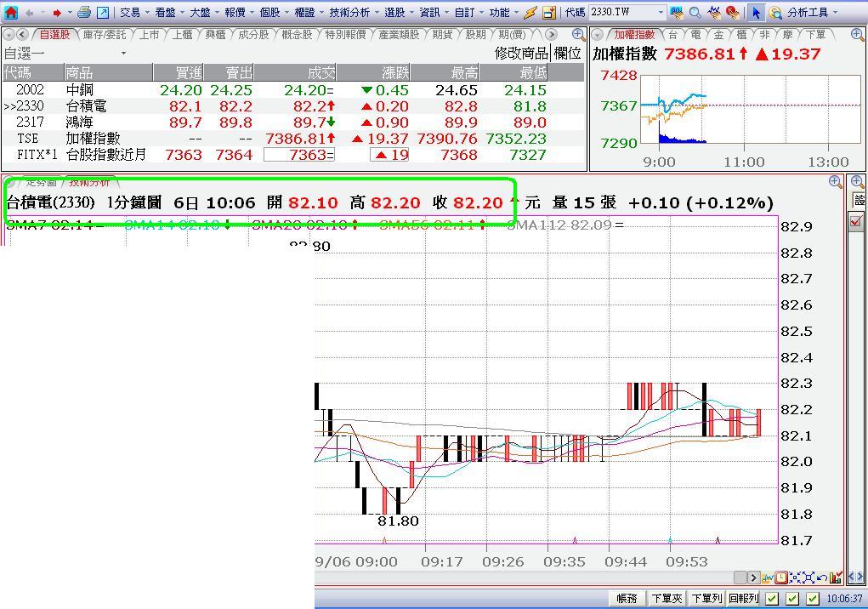868x609 pixels.
Task: Click the 證 icon in the right sidebar
Action: (x=858, y=200)
